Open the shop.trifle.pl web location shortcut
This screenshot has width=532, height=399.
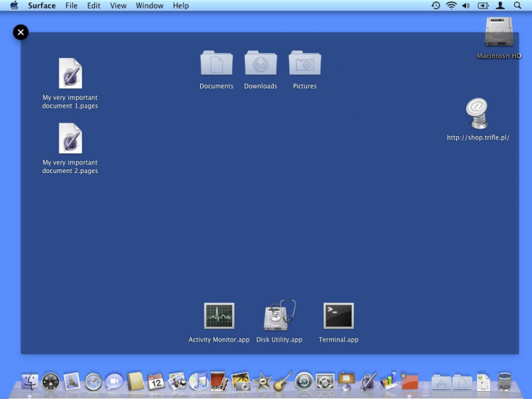pyautogui.click(x=477, y=113)
